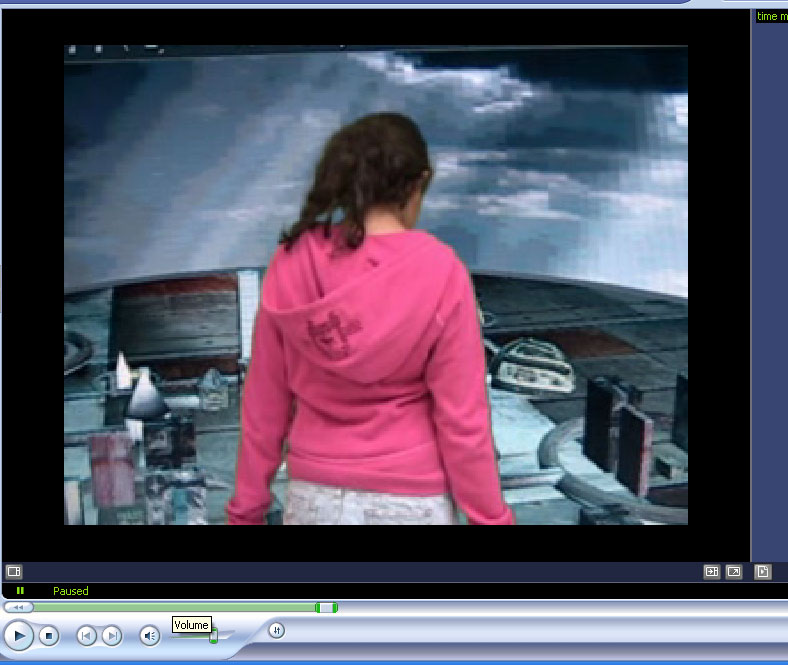Open Now Playing options icon below video
The image size is (788, 665).
[x=14, y=572]
